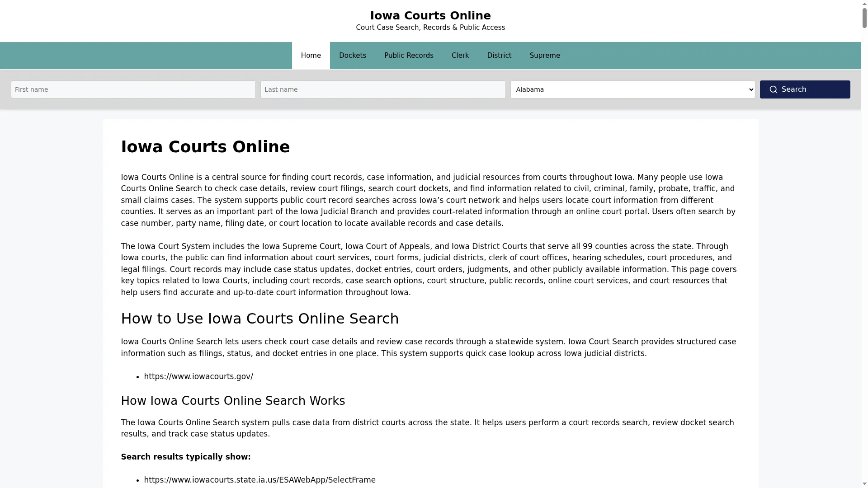Click the https://www.iowacourts.gov/ list item

[x=198, y=376]
